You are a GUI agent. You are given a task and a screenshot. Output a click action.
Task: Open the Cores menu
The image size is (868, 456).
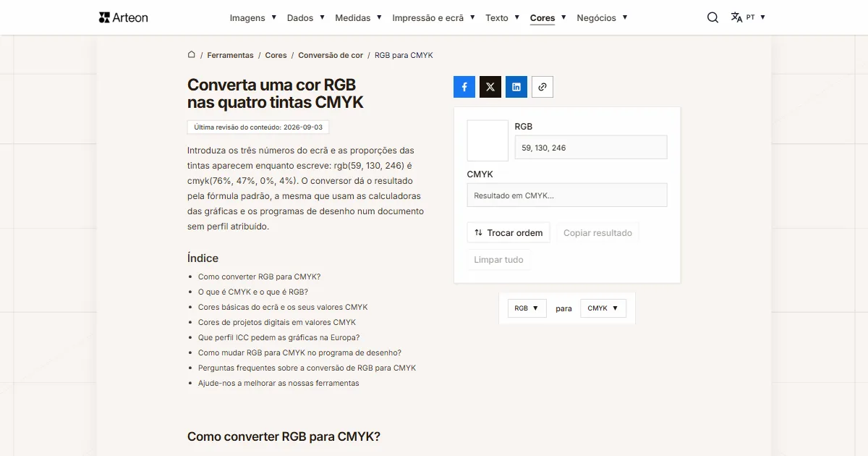click(548, 18)
